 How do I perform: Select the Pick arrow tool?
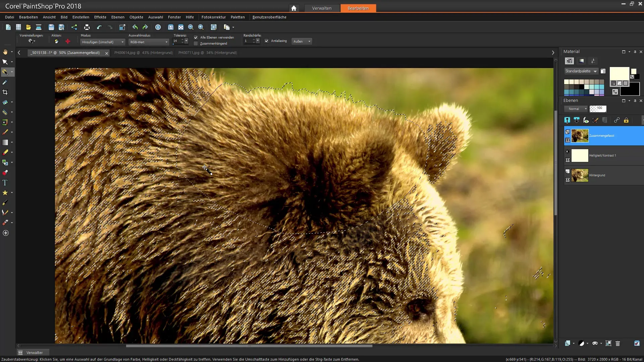click(x=5, y=62)
